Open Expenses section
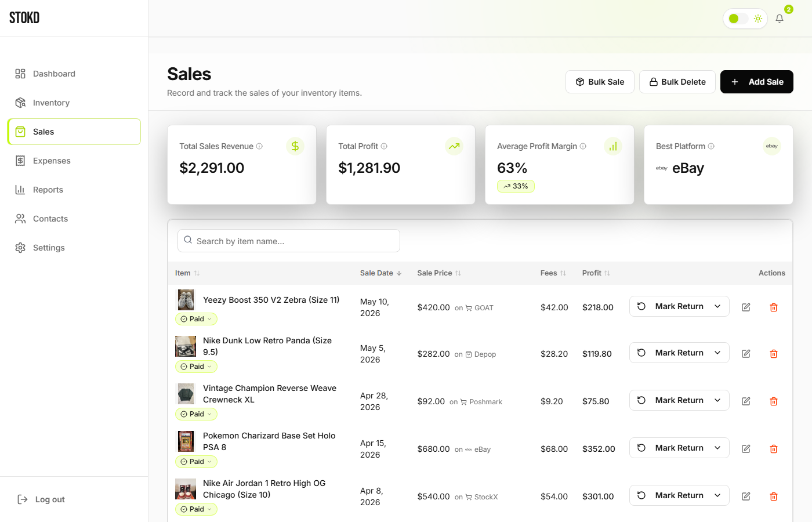This screenshot has width=812, height=522. (x=74, y=161)
